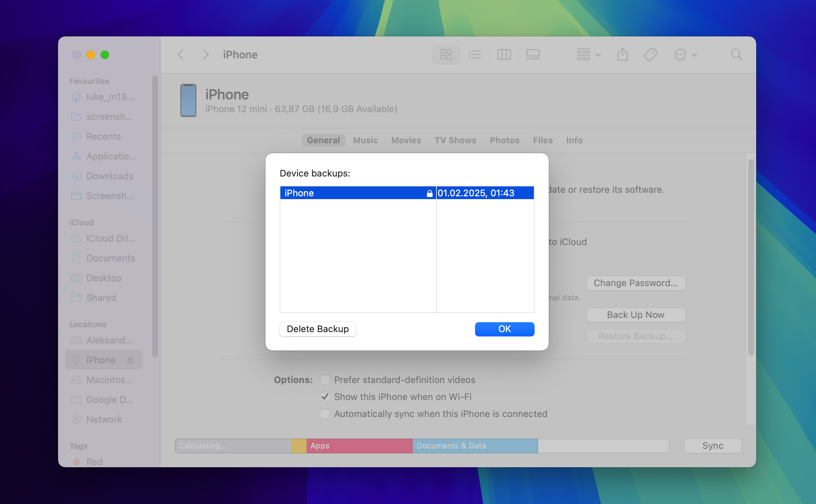
Task: Enable Prefer standard-definition videos checkbox
Action: [325, 380]
